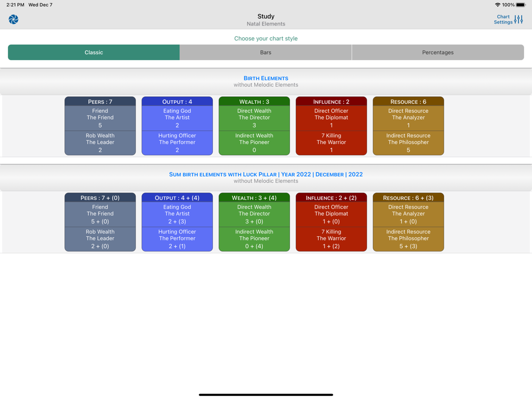Tap the Indirect Resource The Philosopher cell showing 5

click(408, 143)
